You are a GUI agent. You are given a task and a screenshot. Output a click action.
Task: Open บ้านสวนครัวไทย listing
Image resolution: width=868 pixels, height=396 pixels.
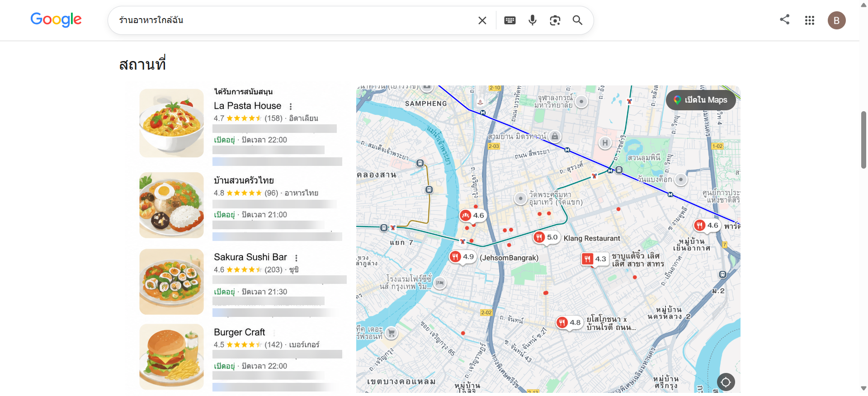(x=244, y=180)
